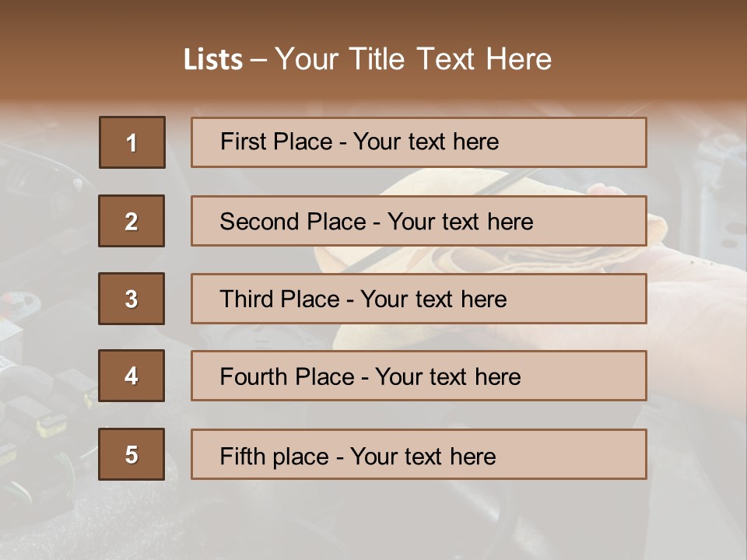This screenshot has height=560, width=747.
Task: Click the bold word Lists in title
Action: point(212,59)
